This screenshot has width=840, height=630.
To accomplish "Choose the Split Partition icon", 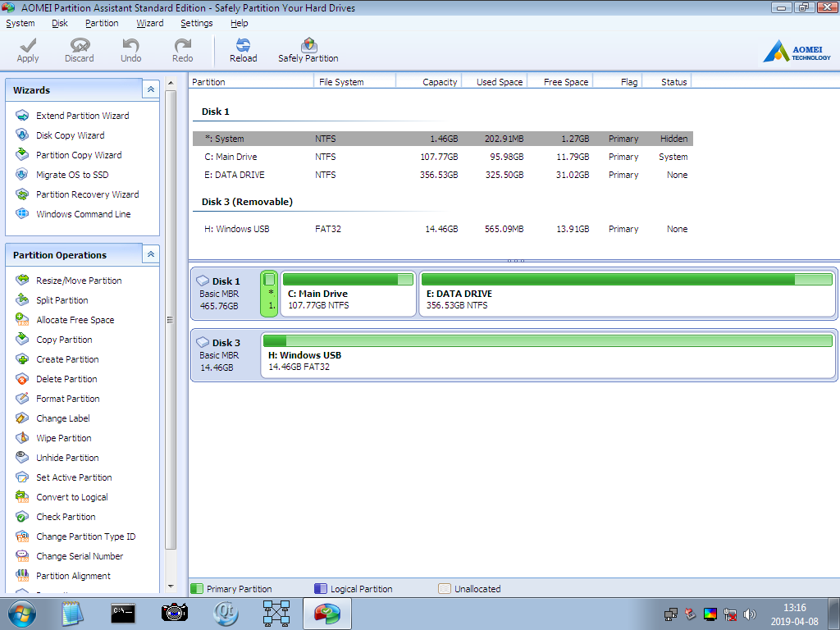I will tap(22, 300).
